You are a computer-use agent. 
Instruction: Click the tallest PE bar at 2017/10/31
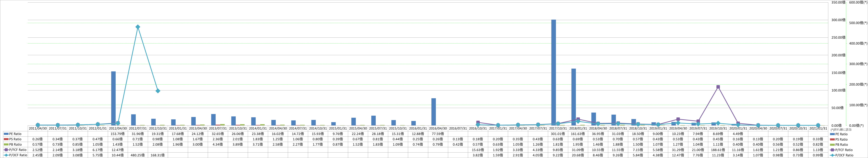[x=554, y=72]
